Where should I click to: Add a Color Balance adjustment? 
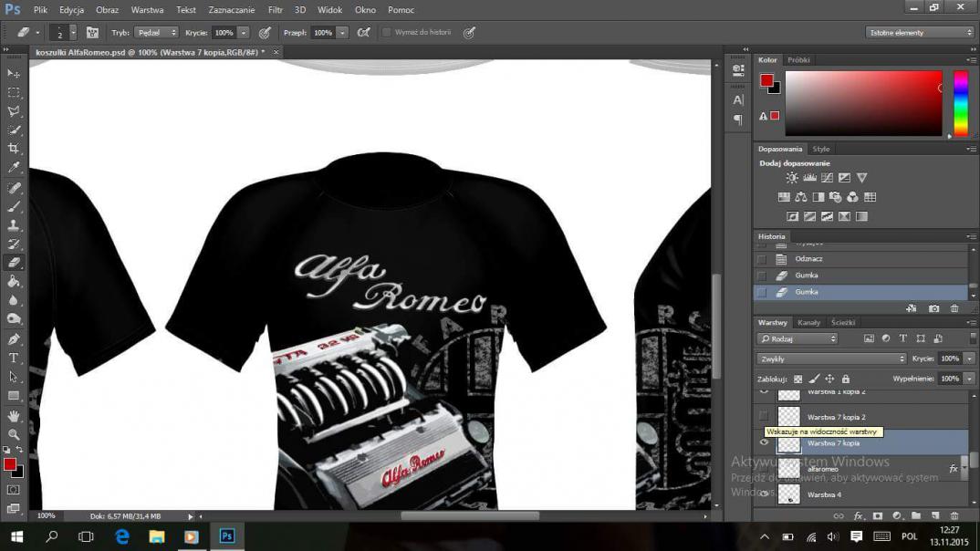pos(800,197)
